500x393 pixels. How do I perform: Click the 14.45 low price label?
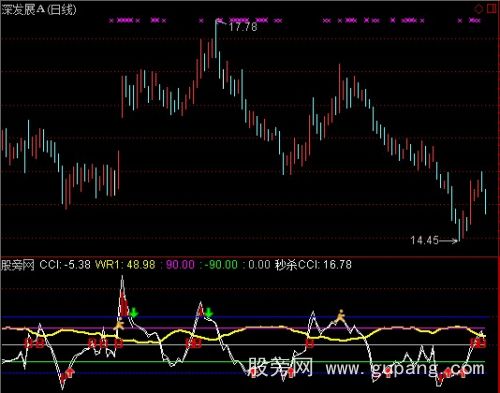point(424,240)
